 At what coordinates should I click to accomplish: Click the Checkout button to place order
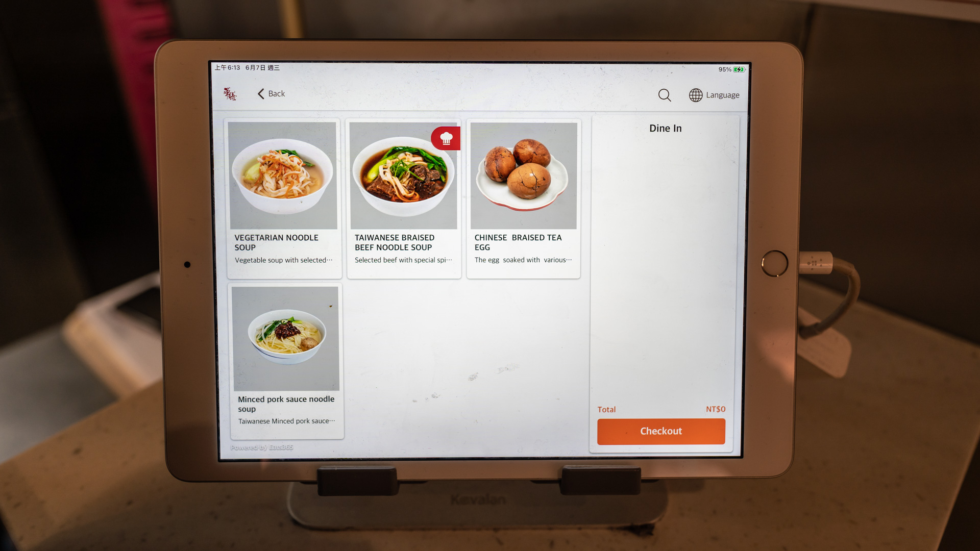pyautogui.click(x=661, y=431)
